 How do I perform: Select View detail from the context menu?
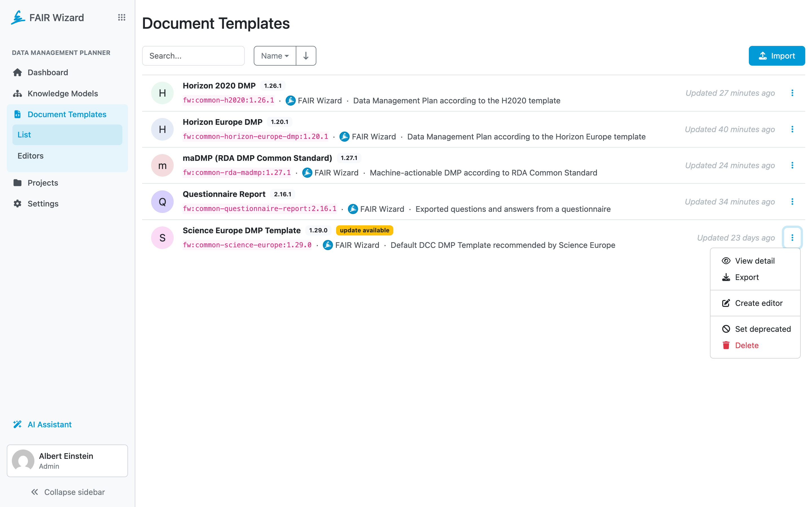[x=755, y=261]
